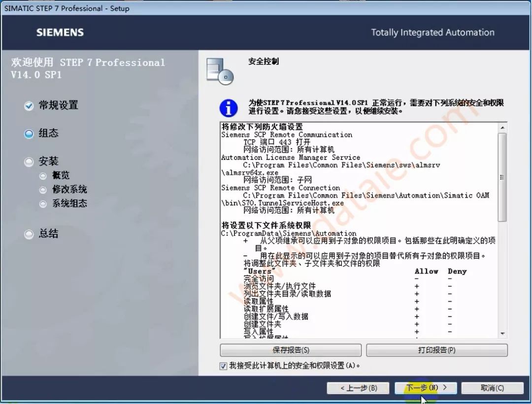
Task: Click the "Users" permissions row header
Action: [x=260, y=271]
